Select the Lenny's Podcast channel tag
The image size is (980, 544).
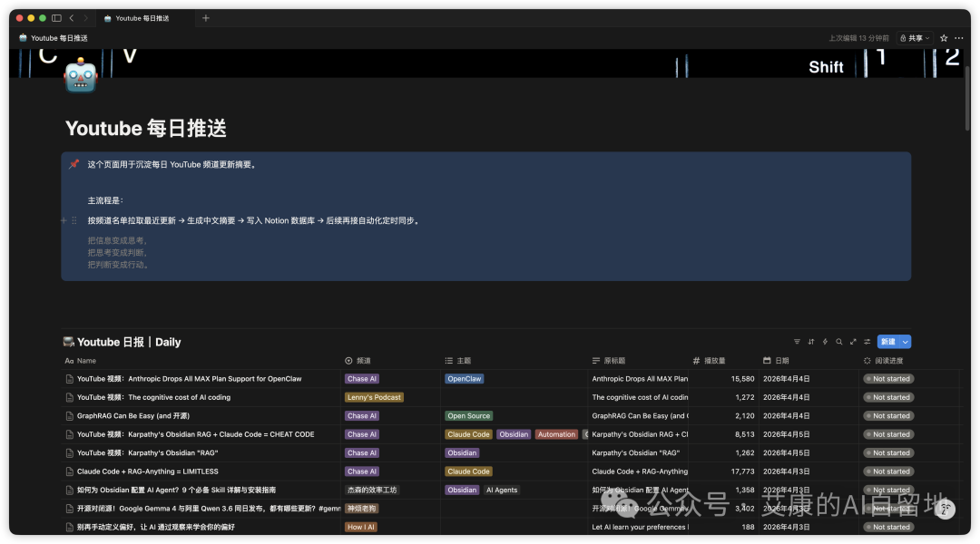tap(374, 397)
